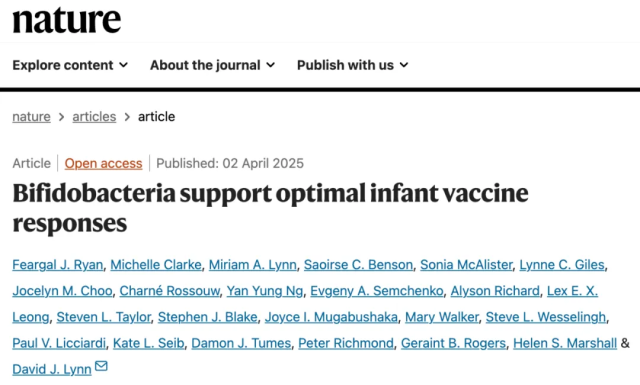Expand the Explore content dropdown
Image resolution: width=640 pixels, height=385 pixels.
70,65
